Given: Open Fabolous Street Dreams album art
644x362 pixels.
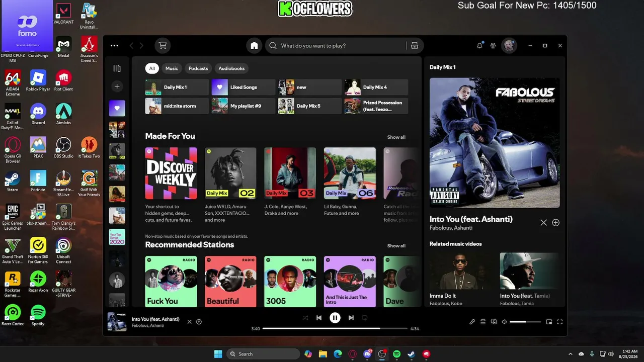Looking at the screenshot, I should tap(495, 143).
